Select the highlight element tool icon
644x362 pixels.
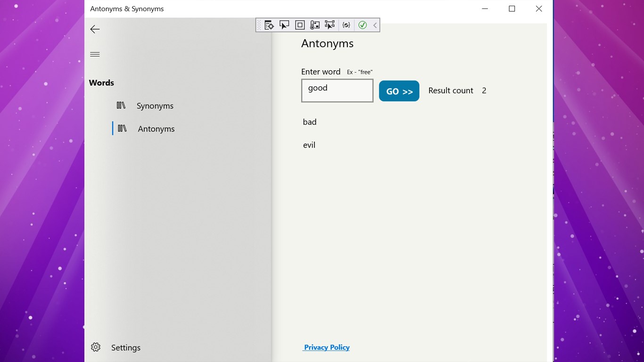pos(330,25)
